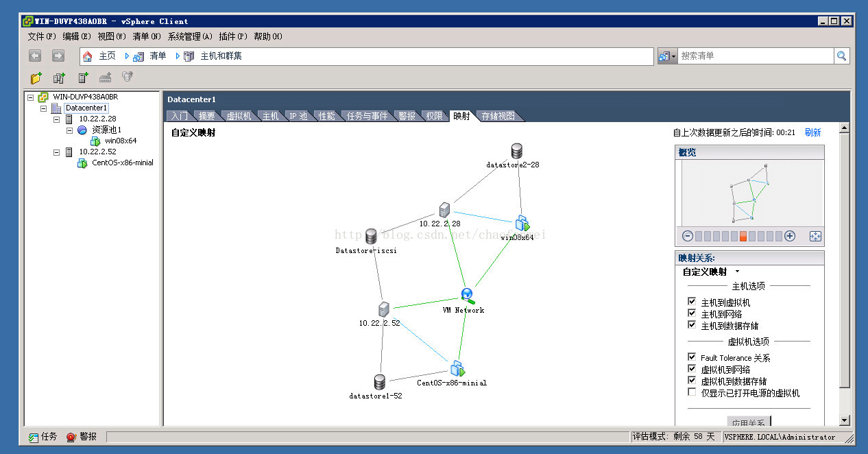Toggle the Fault Tolerance 关系 checkbox

click(692, 357)
